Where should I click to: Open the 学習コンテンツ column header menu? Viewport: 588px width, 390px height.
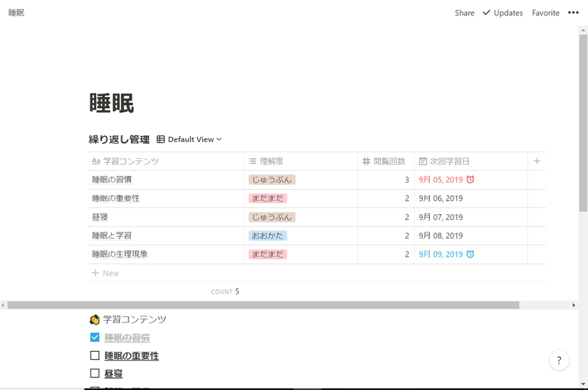(x=166, y=161)
